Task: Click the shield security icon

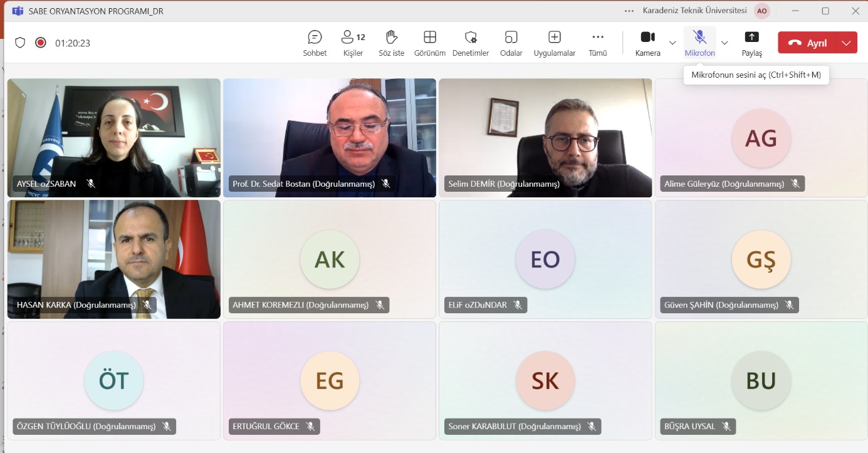Action: click(20, 43)
